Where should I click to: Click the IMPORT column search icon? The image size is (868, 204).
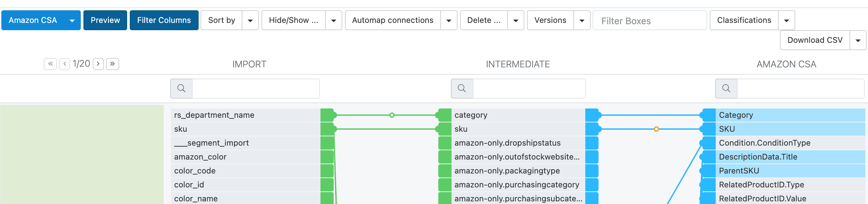tap(181, 89)
